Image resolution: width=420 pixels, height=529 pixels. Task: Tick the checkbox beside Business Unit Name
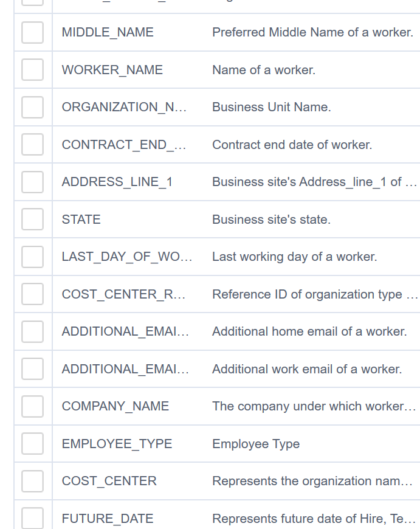[x=32, y=107]
